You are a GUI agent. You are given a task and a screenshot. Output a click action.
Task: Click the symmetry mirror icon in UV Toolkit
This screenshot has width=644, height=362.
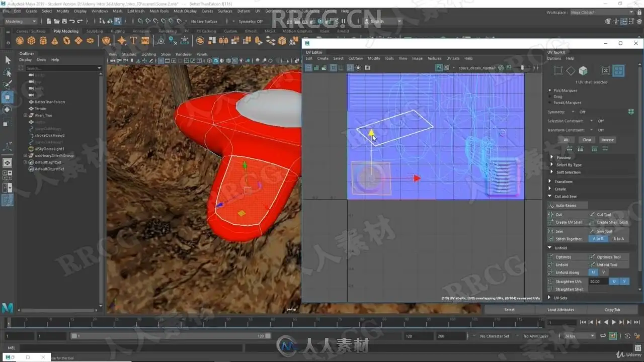point(631,112)
